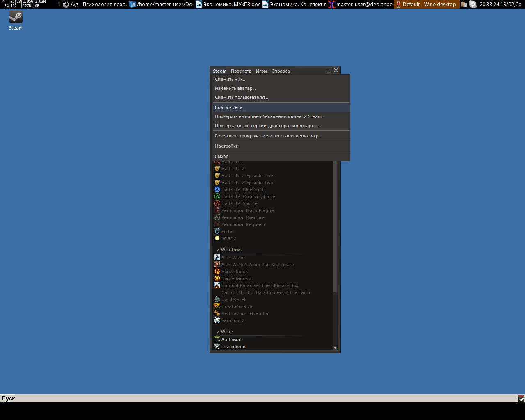Select the Audiosurf game icon
525x420 pixels.
[x=217, y=340]
